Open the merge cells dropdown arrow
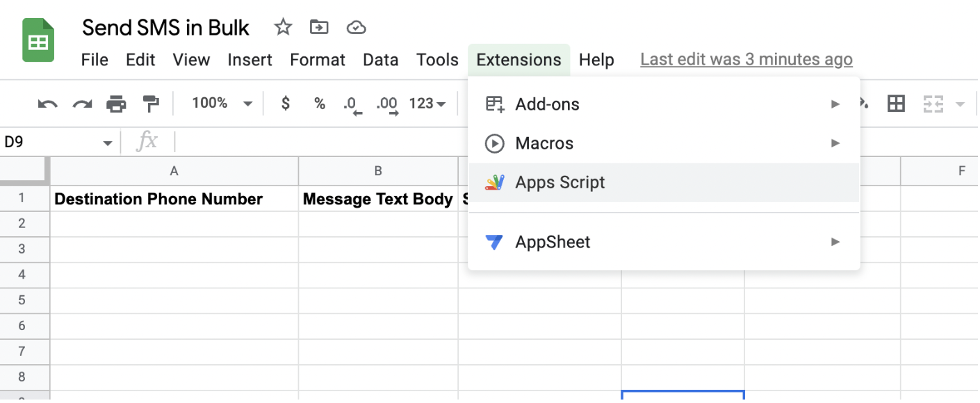The width and height of the screenshot is (980, 403). click(961, 104)
